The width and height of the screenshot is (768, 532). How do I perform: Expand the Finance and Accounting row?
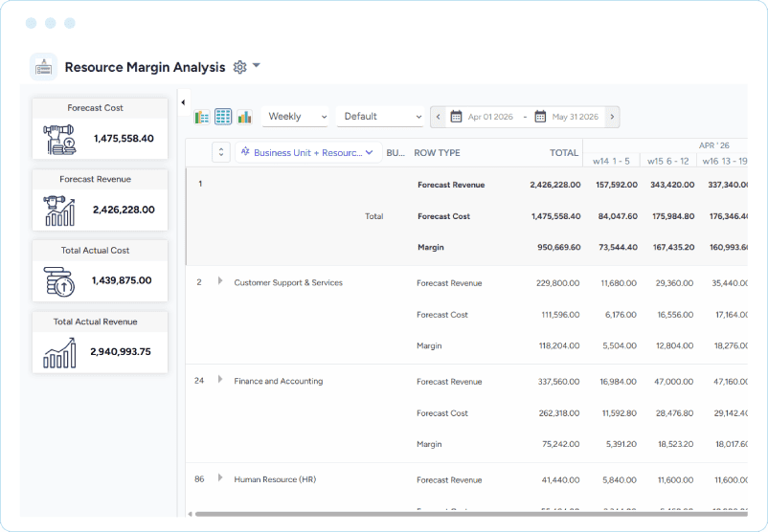(x=220, y=379)
